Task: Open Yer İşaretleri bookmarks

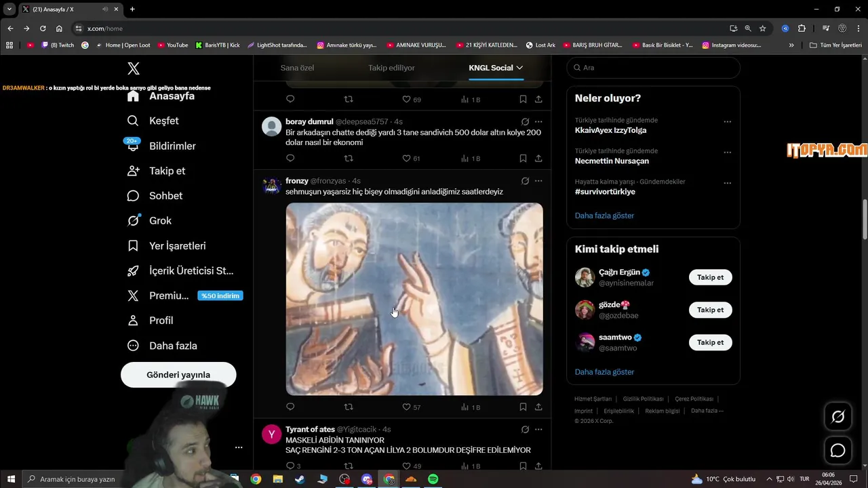Action: tap(166, 246)
